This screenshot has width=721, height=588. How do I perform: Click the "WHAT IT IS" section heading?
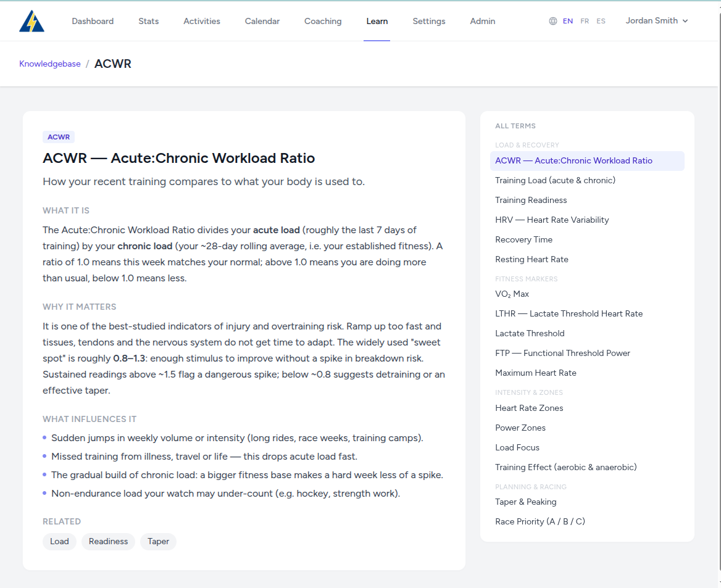pyautogui.click(x=66, y=210)
